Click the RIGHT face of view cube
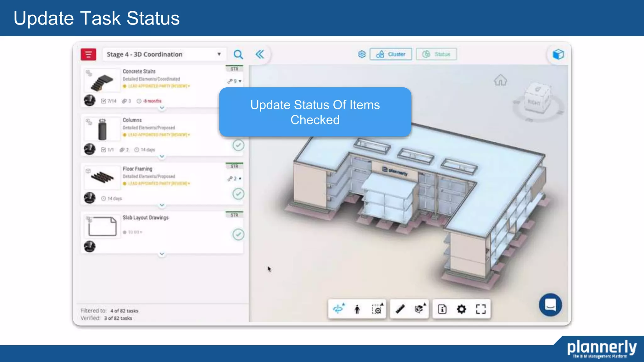The height and width of the screenshot is (362, 644). click(534, 102)
